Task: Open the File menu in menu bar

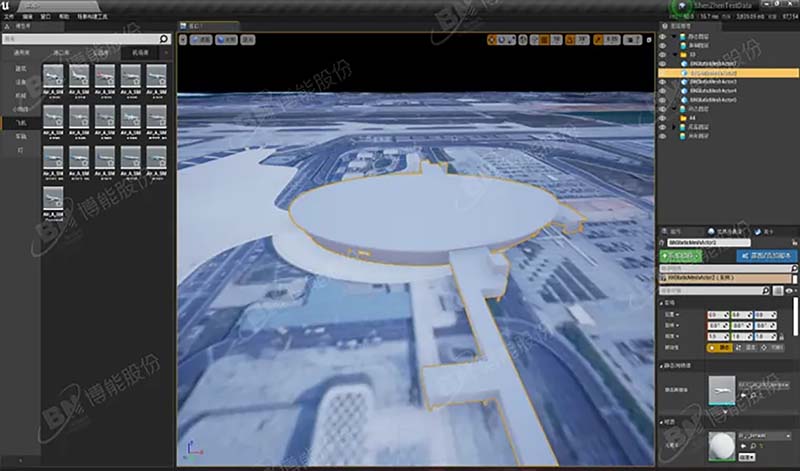Action: [9, 18]
